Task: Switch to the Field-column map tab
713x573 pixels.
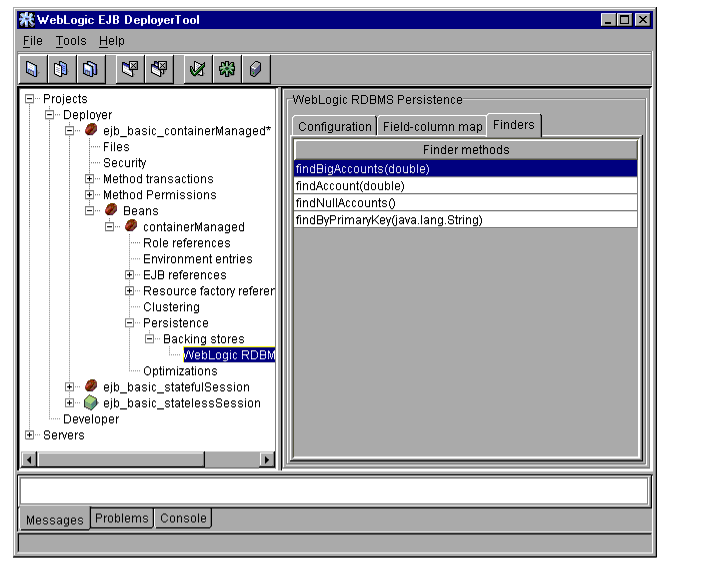Action: [x=432, y=126]
